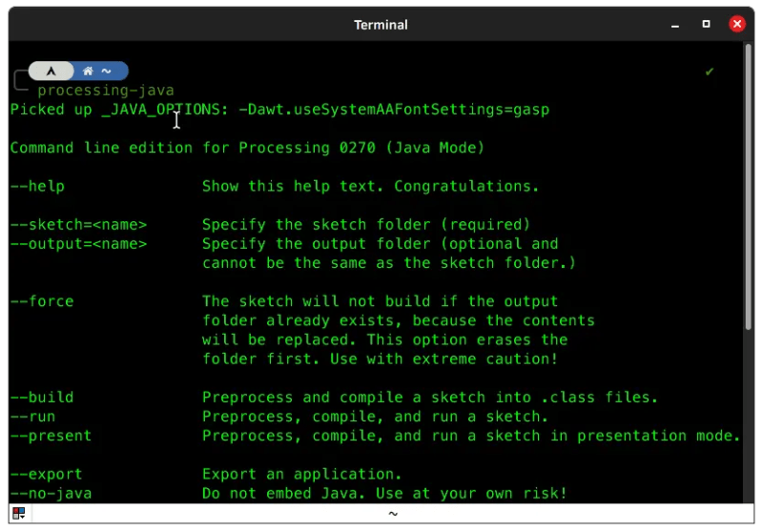
Task: Click 'Export an application.' description
Action: pyautogui.click(x=302, y=474)
